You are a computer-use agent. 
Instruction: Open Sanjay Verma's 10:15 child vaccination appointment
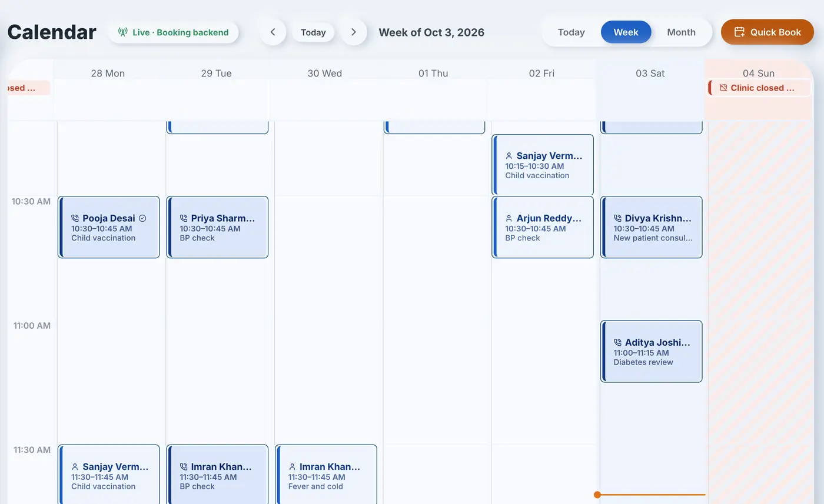pos(543,165)
